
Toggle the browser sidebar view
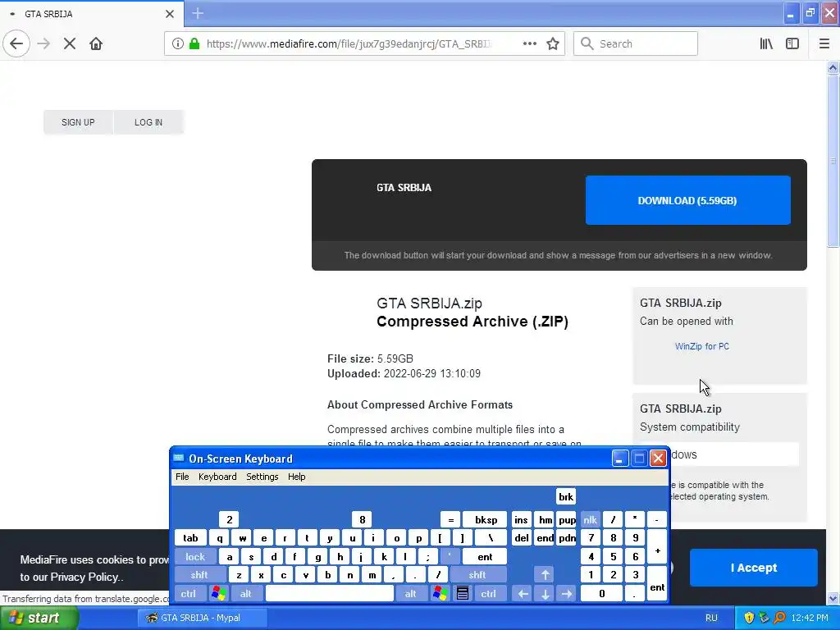[x=792, y=43]
